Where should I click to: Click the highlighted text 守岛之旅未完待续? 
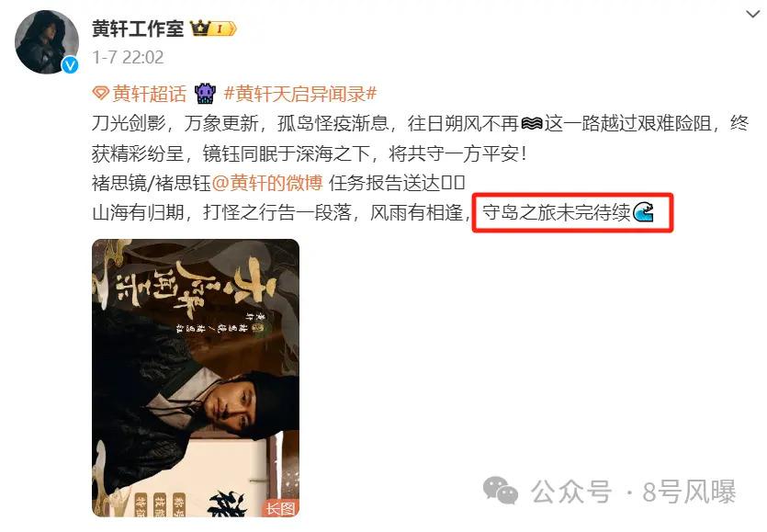pyautogui.click(x=556, y=212)
